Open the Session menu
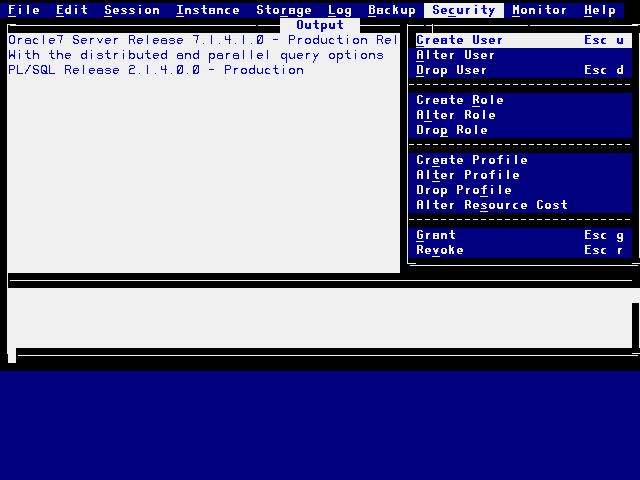The image size is (640, 480). (x=132, y=10)
